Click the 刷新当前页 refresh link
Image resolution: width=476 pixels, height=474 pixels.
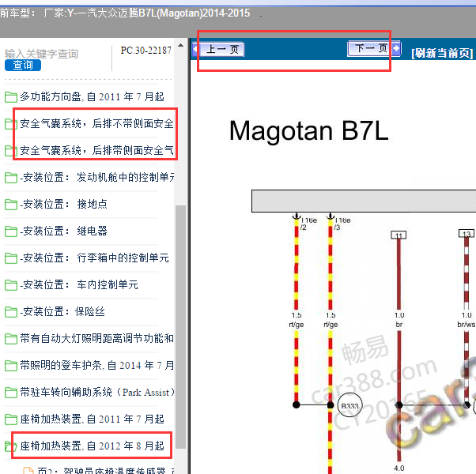[442, 53]
